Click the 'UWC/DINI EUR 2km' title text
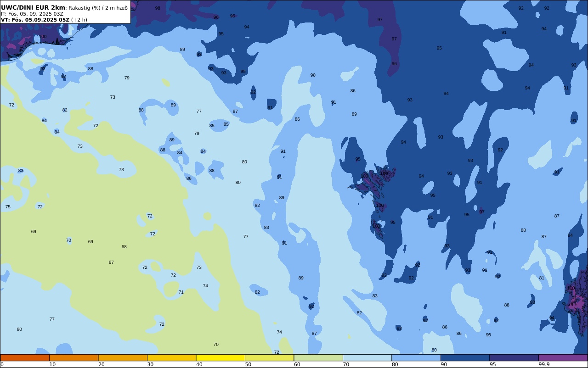This screenshot has width=588, height=368. pos(33,8)
